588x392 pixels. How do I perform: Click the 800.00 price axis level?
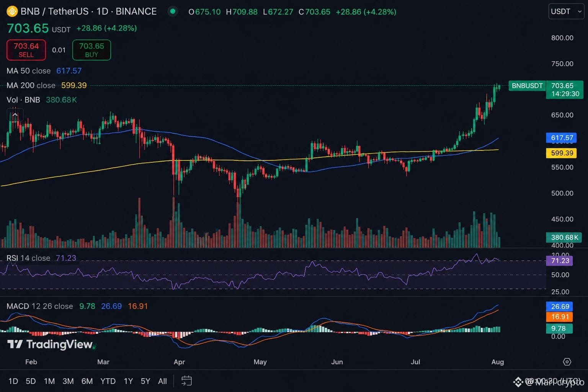tap(562, 38)
